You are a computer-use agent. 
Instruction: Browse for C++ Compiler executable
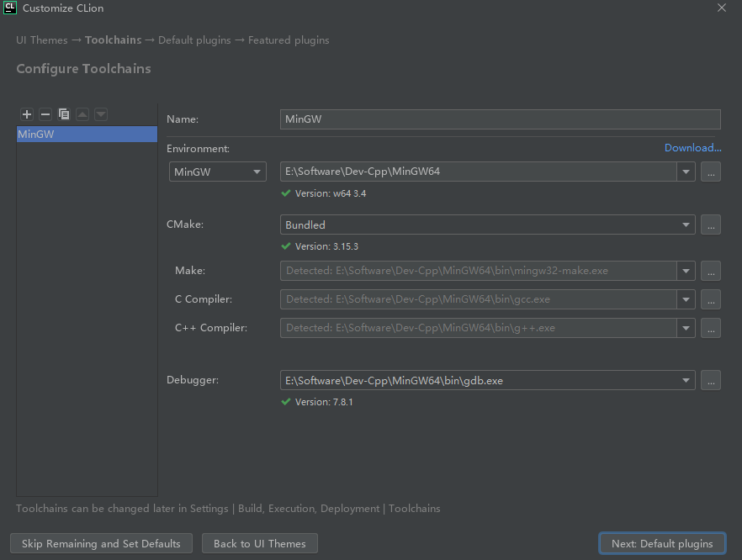(711, 328)
